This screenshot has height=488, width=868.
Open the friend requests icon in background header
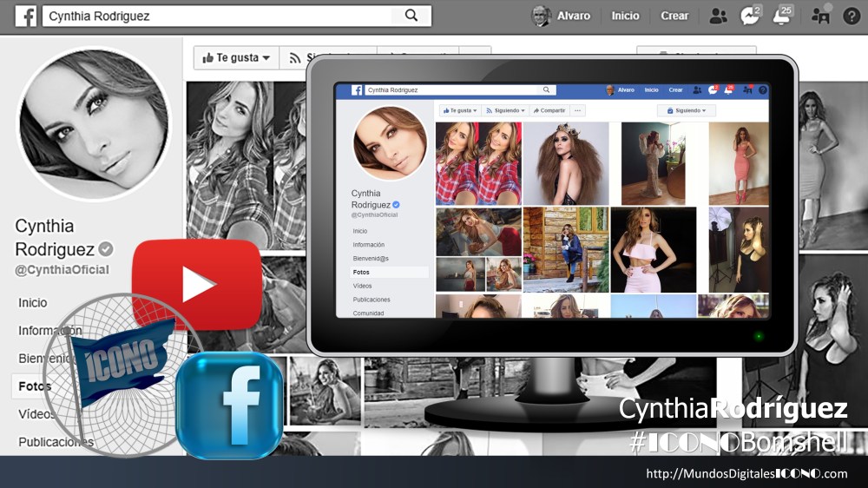coord(718,16)
